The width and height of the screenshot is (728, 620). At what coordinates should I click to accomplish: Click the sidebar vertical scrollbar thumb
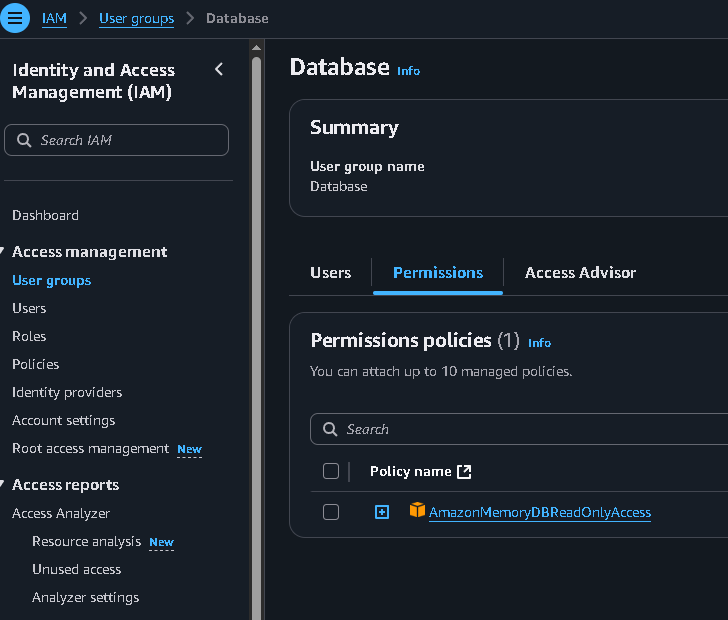click(x=256, y=338)
